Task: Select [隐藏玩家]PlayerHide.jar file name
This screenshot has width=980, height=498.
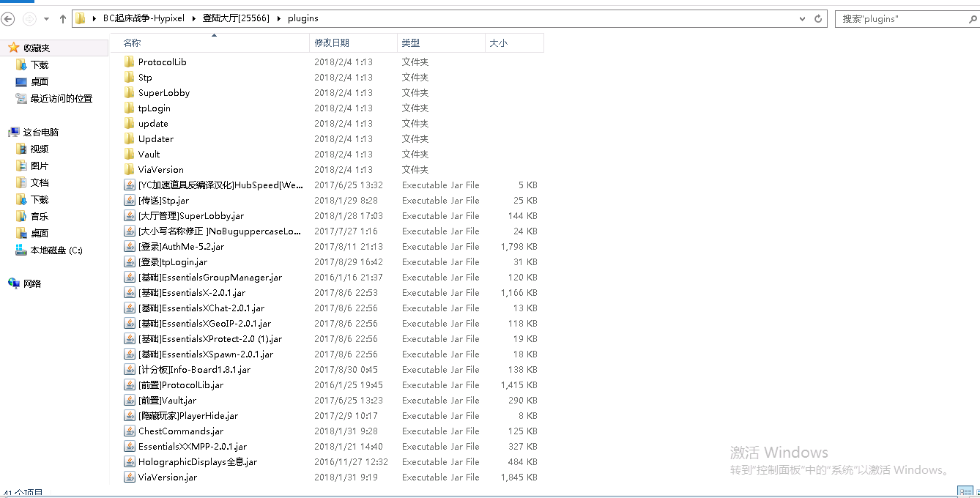Action: 188,415
